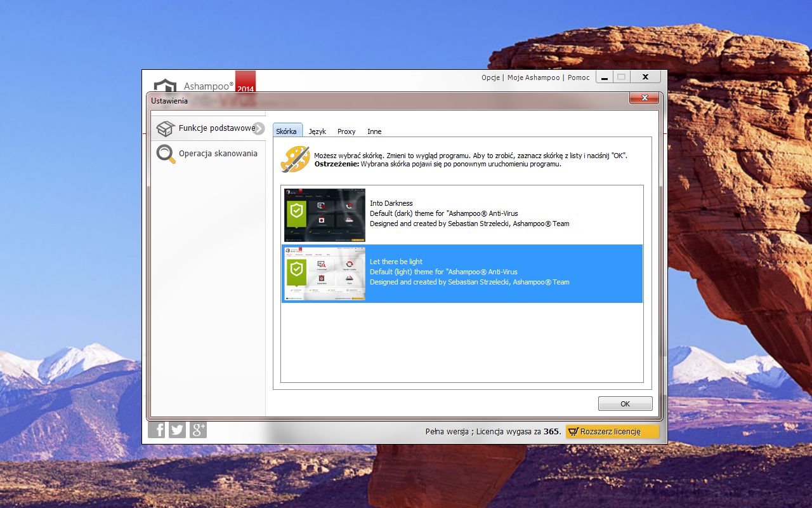Click the Pełna wersja license status text
812x508 pixels.
tap(493, 432)
